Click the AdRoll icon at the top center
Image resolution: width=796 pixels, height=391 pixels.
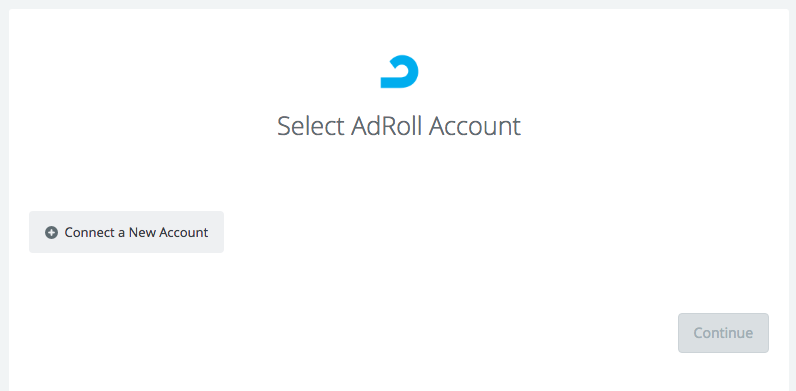coord(399,72)
